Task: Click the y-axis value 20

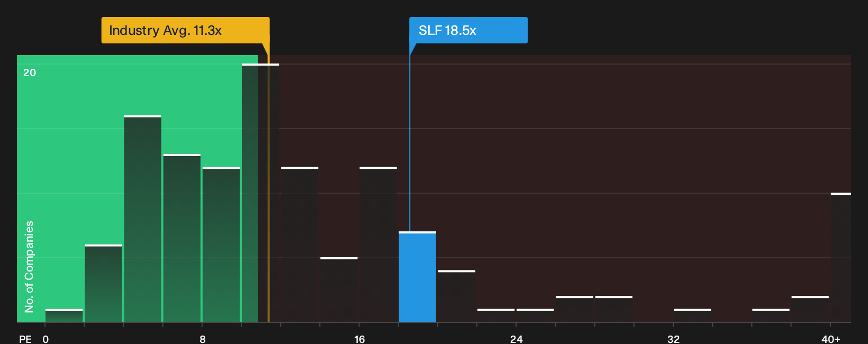Action: point(30,73)
